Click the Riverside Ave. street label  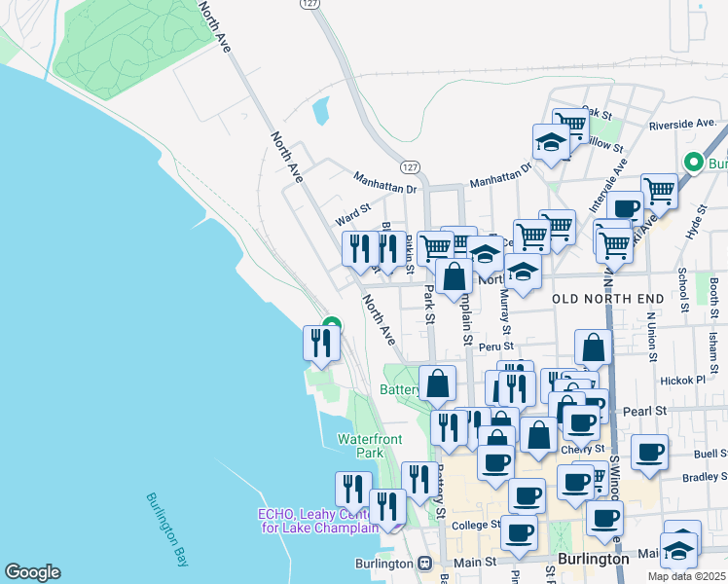[682, 125]
